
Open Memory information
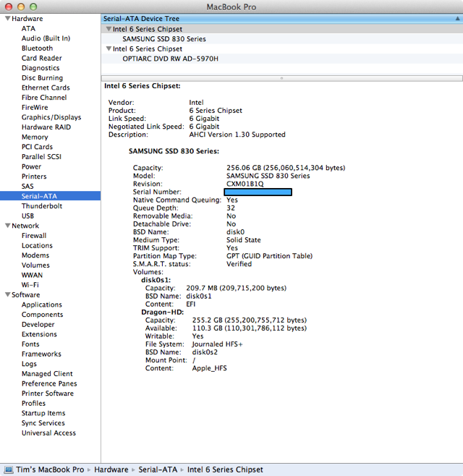click(35, 137)
